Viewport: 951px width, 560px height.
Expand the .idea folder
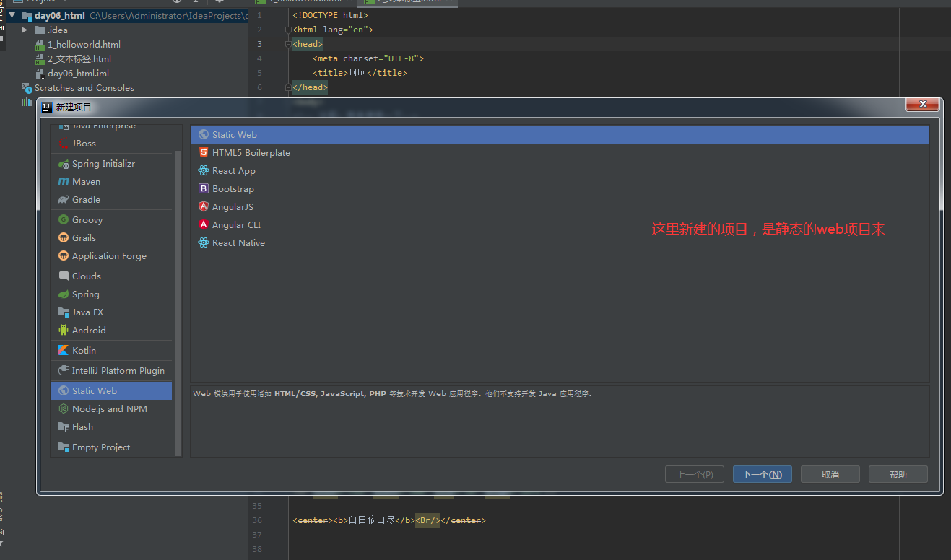pos(25,30)
